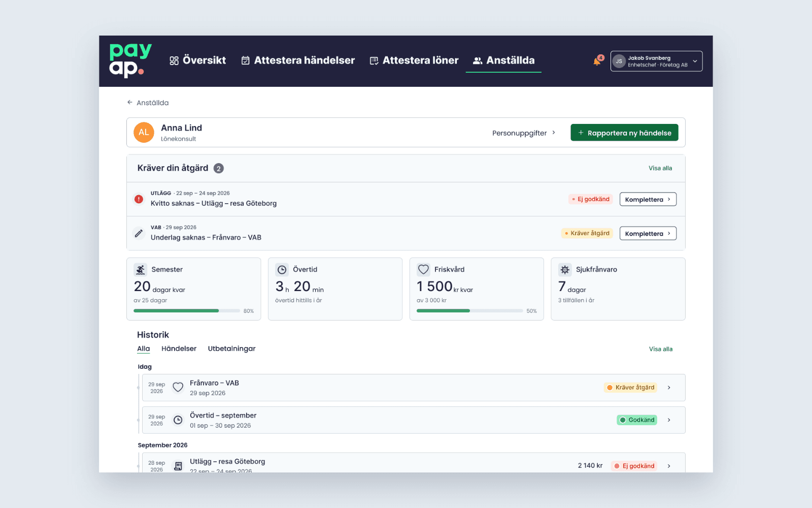Image resolution: width=812 pixels, height=508 pixels.
Task: Click the AL avatar for Anna Lind
Action: 144,133
